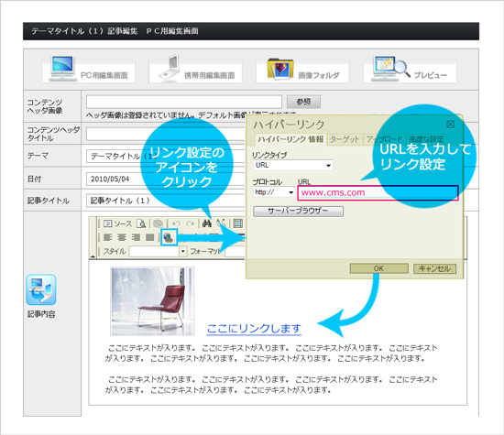Screen dimensions: 504x435
Task: Toggle ソース source view button
Action: tap(118, 223)
